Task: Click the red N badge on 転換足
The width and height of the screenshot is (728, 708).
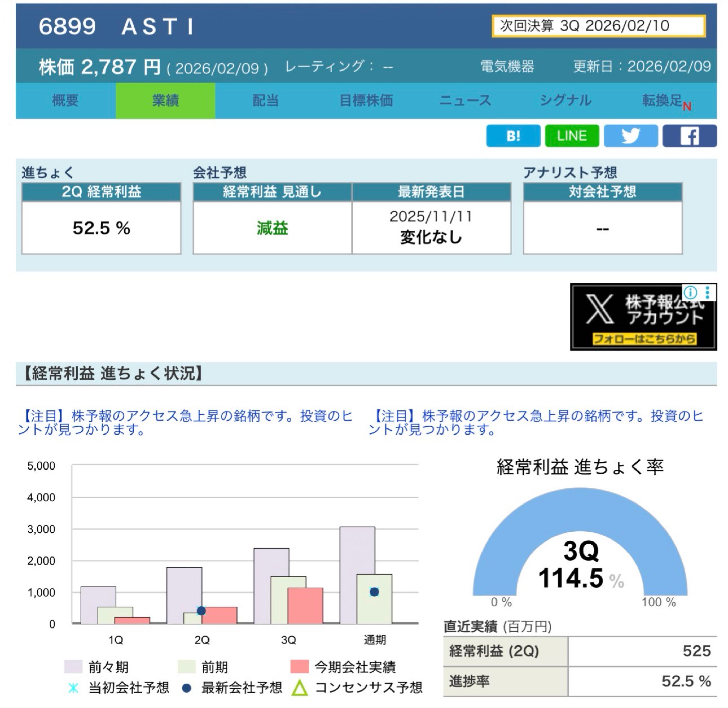Action: coord(687,107)
